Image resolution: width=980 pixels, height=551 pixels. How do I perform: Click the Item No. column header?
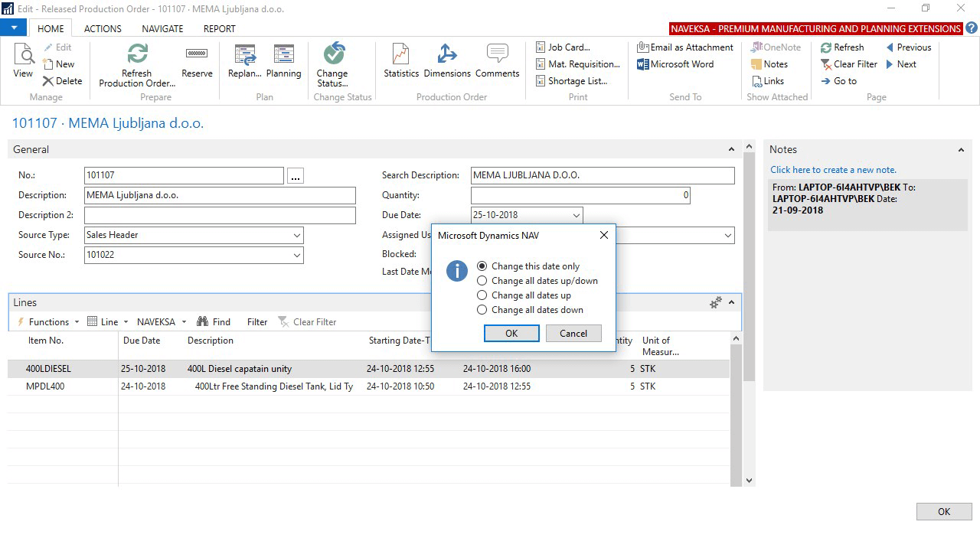46,341
